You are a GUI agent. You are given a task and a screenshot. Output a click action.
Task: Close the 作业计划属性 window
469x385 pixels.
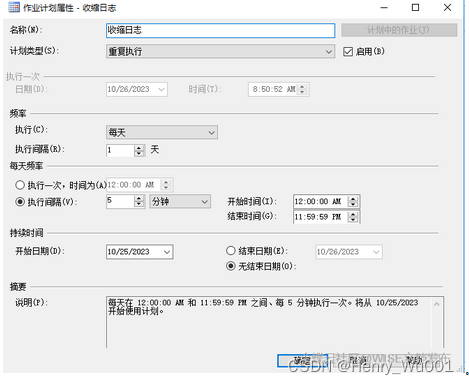tap(447, 7)
